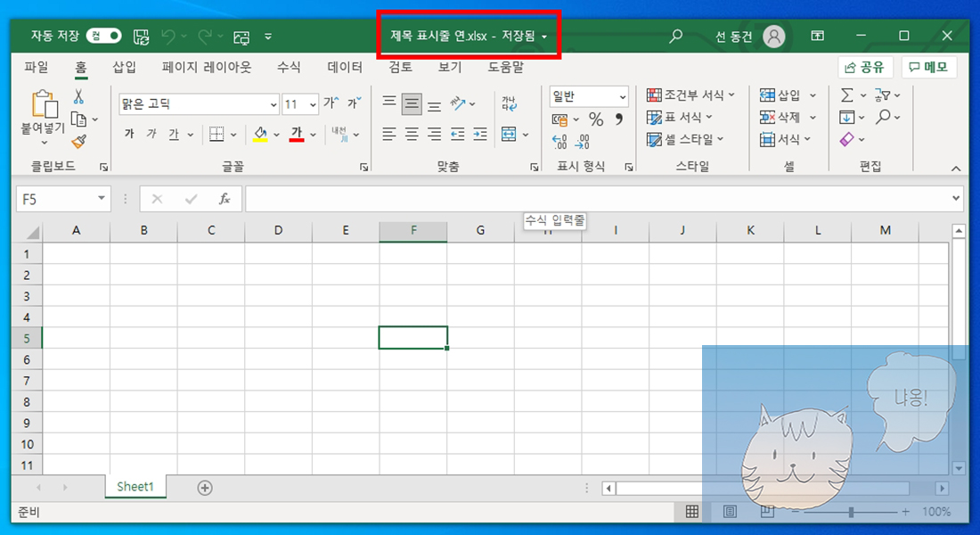Click the Comma Style icon
Screen dimensions: 980x535
coord(619,119)
